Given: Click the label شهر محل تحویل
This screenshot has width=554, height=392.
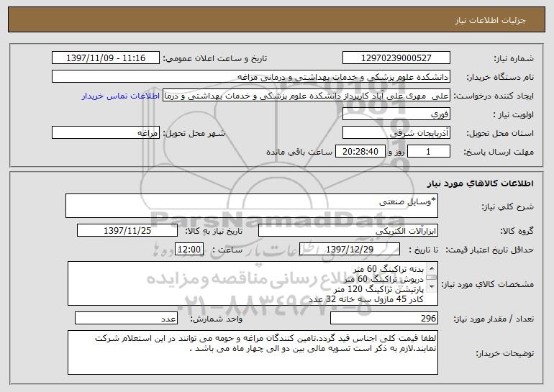Looking at the screenshot, I should pos(194,134).
